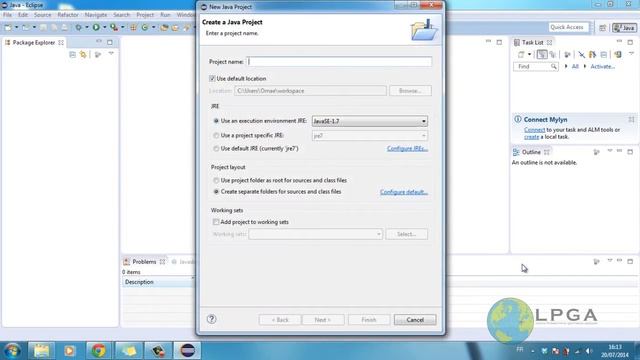The width and height of the screenshot is (640, 360).
Task: Open the File menu
Action: pyautogui.click(x=7, y=15)
